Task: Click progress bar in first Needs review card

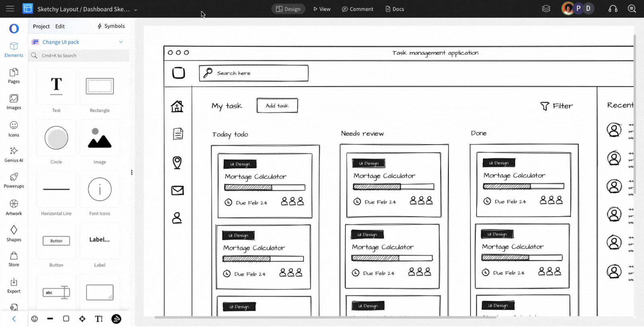Action: click(x=394, y=186)
